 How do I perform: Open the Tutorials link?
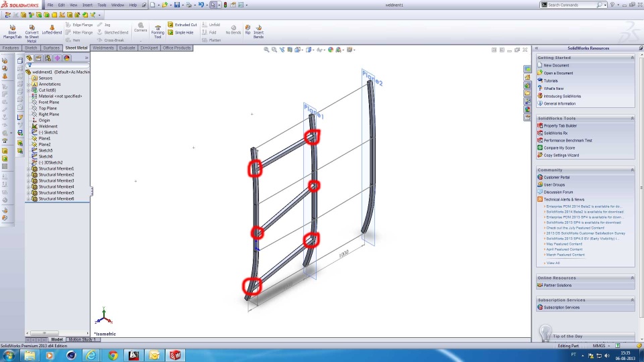(x=551, y=81)
